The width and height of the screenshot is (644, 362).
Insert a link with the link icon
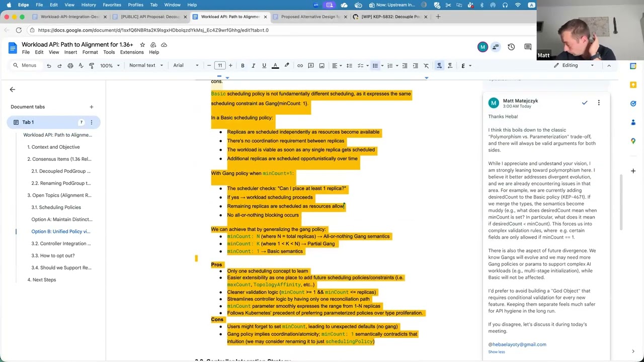[x=300, y=65]
